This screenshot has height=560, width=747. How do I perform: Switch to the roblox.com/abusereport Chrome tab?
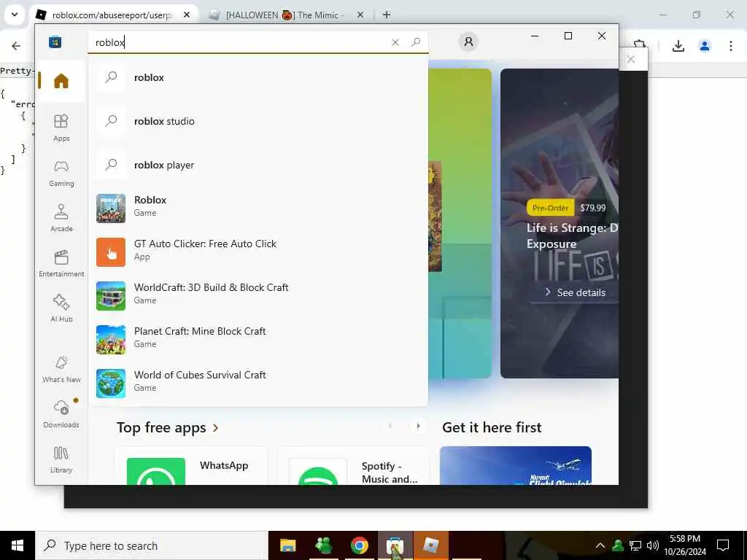(x=112, y=15)
